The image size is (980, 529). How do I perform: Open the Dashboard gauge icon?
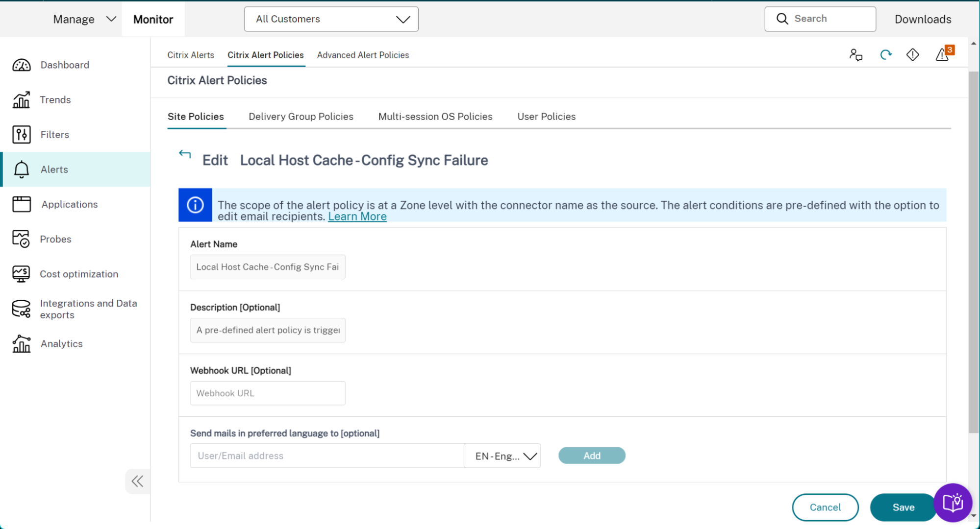(22, 65)
